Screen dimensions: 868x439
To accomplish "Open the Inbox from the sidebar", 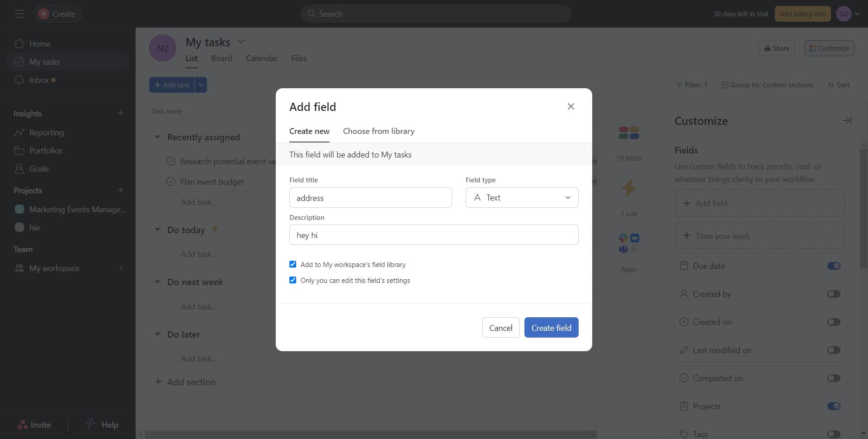I will [38, 80].
